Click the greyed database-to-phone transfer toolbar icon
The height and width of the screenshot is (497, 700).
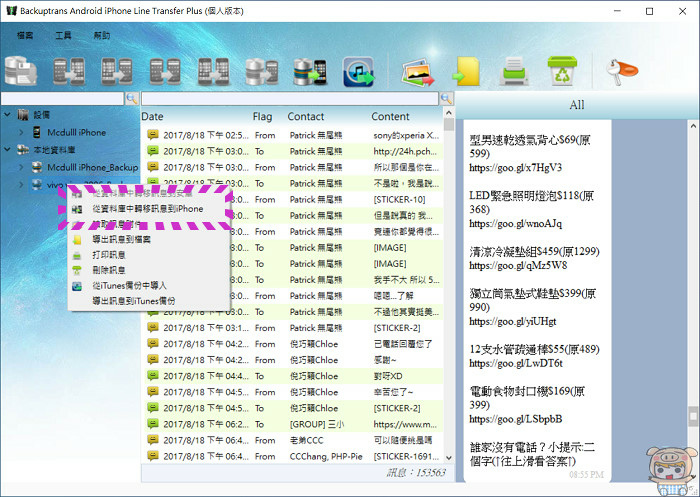pos(262,71)
